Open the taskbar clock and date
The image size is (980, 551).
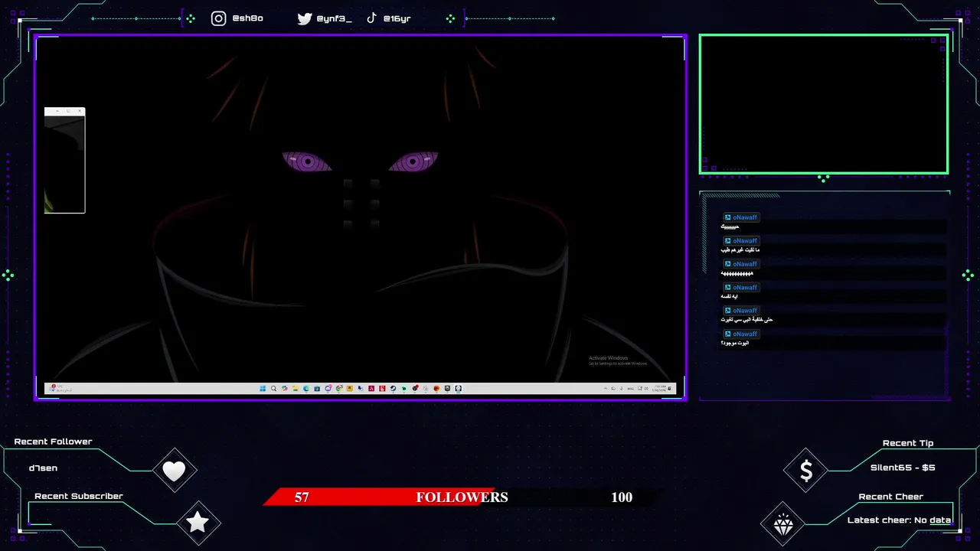point(659,388)
